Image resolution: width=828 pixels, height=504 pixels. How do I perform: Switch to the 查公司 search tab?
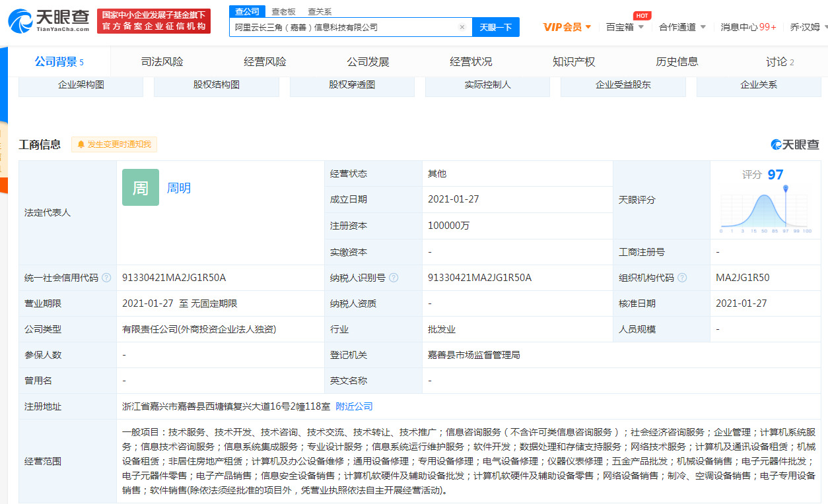[x=248, y=12]
